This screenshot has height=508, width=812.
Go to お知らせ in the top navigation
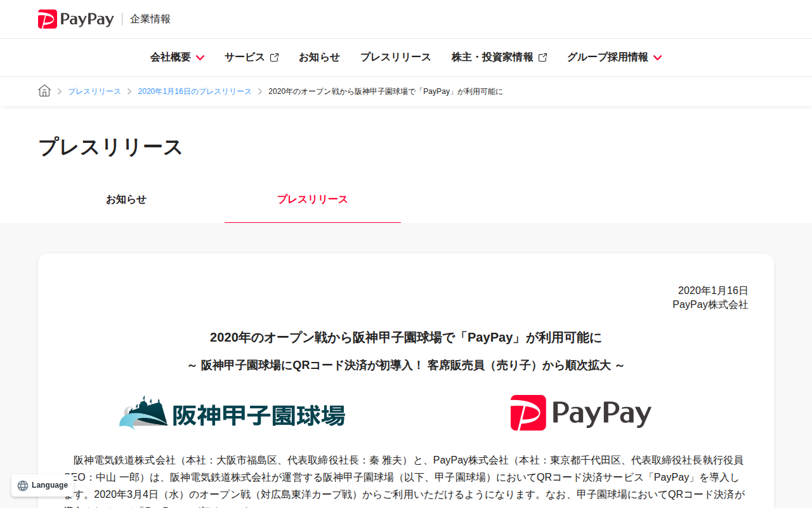(319, 57)
